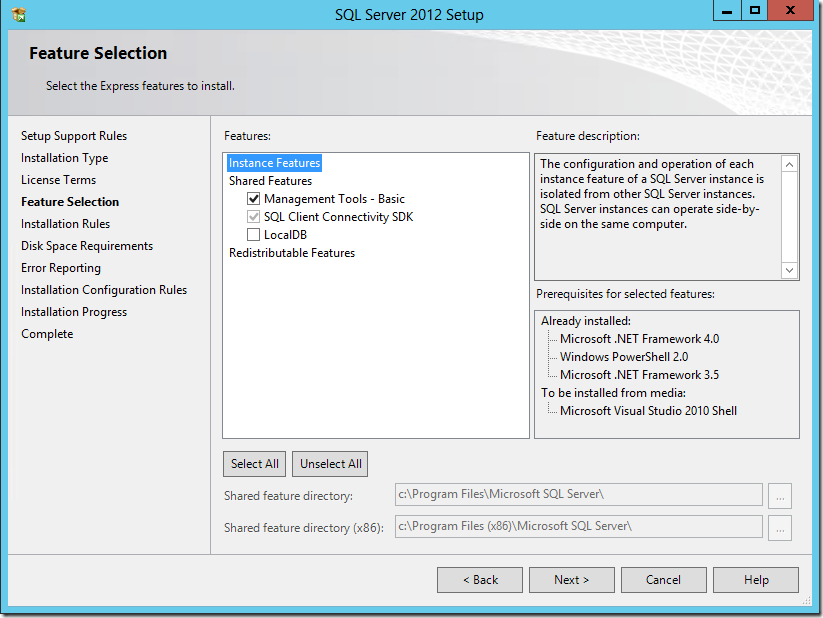Close the SQL Server 2012 Setup window

[790, 11]
